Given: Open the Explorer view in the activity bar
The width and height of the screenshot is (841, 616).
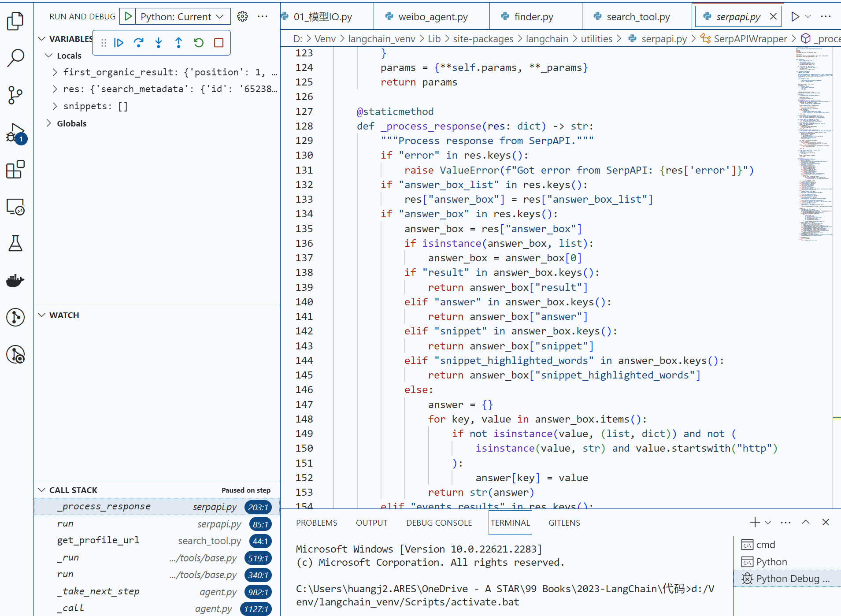Looking at the screenshot, I should click(15, 21).
